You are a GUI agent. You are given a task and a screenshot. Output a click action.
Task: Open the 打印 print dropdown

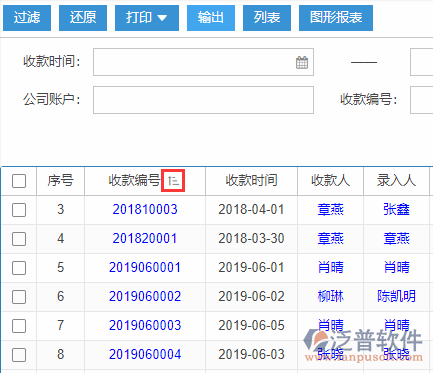[x=147, y=18]
